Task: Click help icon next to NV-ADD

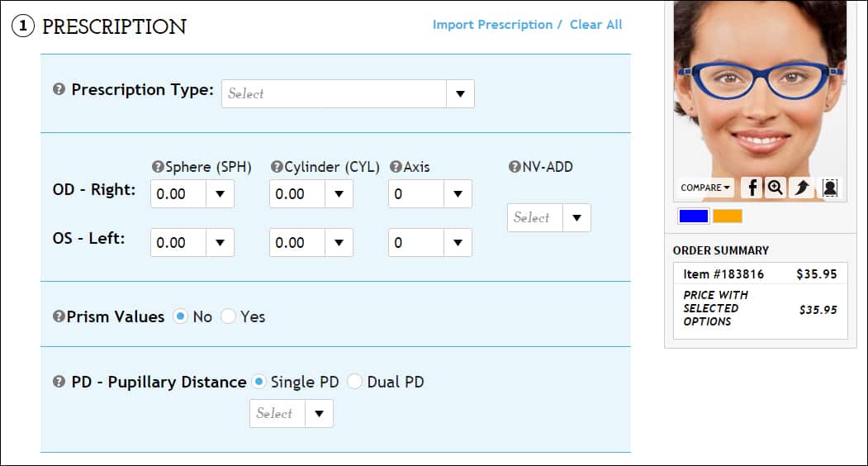Action: (515, 167)
